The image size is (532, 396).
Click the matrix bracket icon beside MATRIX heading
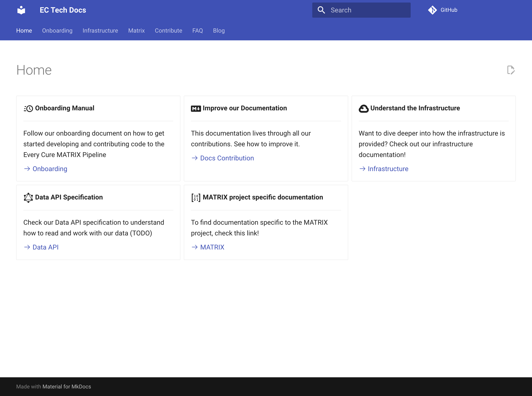pyautogui.click(x=196, y=198)
